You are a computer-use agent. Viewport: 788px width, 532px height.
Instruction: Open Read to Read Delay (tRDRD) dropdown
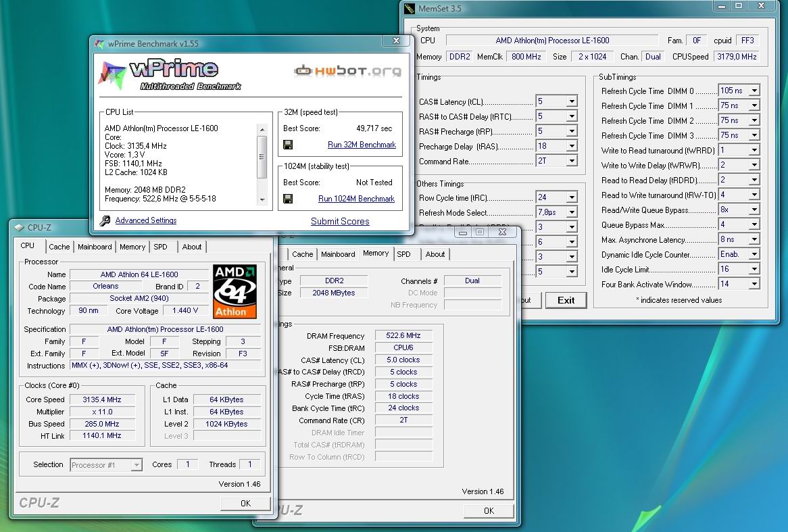tap(754, 180)
